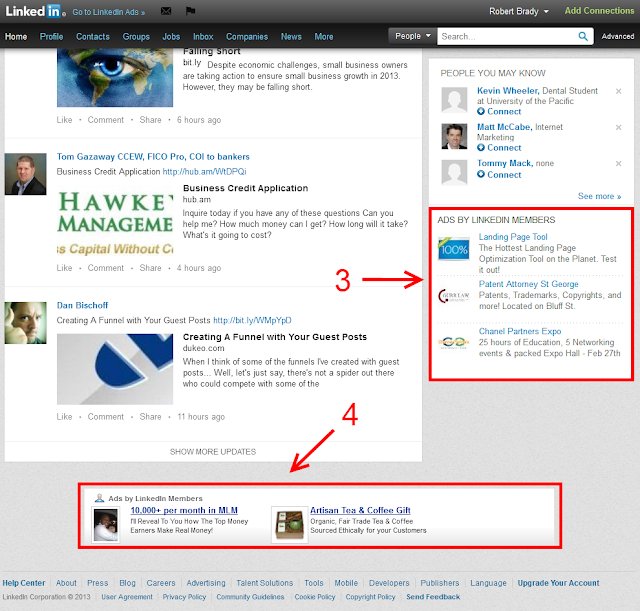Open the bit.ly/WMpYpD link
640x611 pixels.
click(x=252, y=320)
